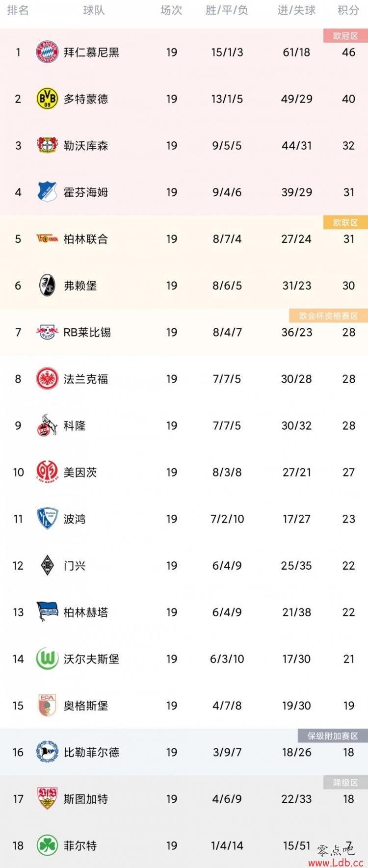Select the 斯图加特 team row name
Image resolution: width=368 pixels, height=868 pixels.
[86, 799]
